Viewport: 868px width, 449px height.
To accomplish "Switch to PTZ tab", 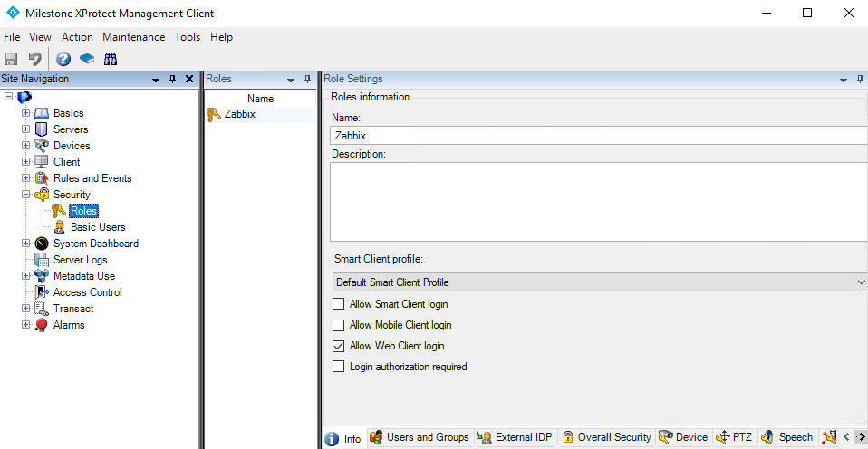I will coord(734,437).
